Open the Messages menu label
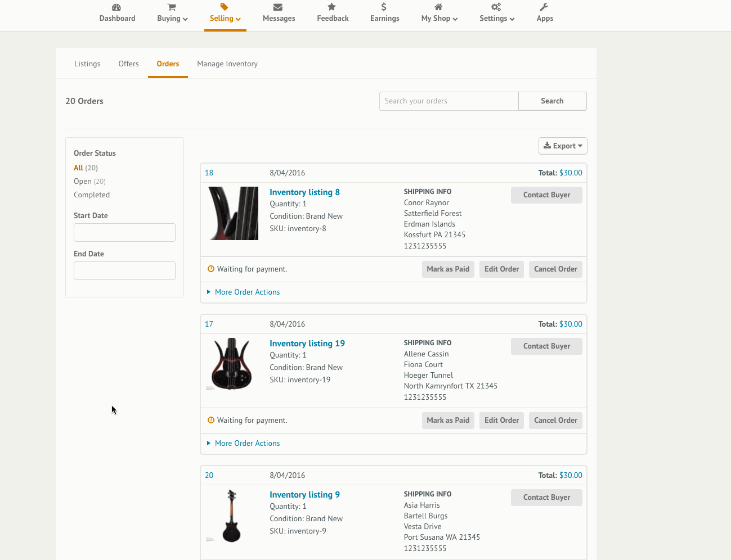Viewport: 731px width, 560px height. click(279, 19)
